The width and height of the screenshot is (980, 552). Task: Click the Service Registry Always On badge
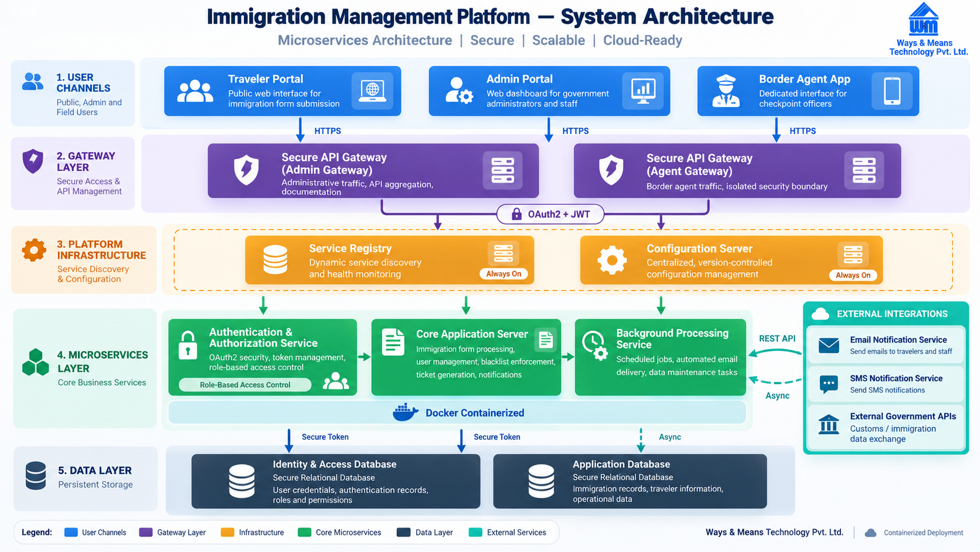(503, 274)
